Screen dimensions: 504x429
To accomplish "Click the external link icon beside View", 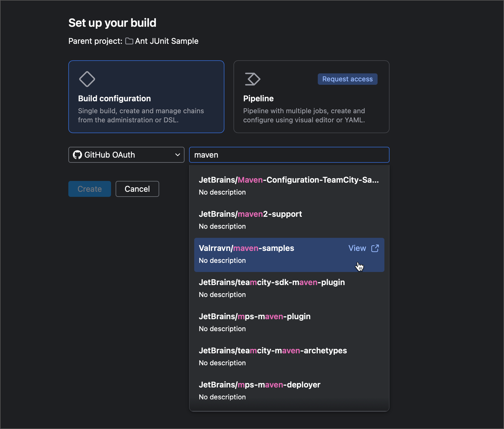I will point(375,248).
